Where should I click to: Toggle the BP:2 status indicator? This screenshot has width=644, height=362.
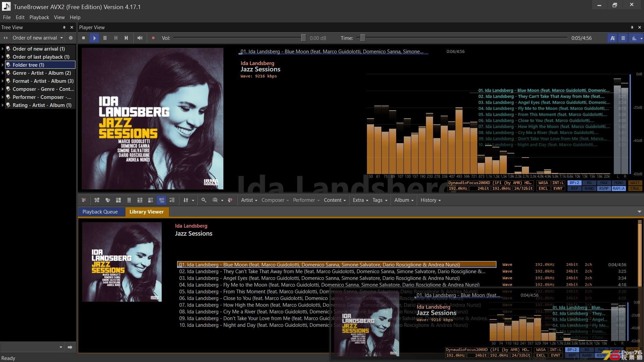pos(574,183)
